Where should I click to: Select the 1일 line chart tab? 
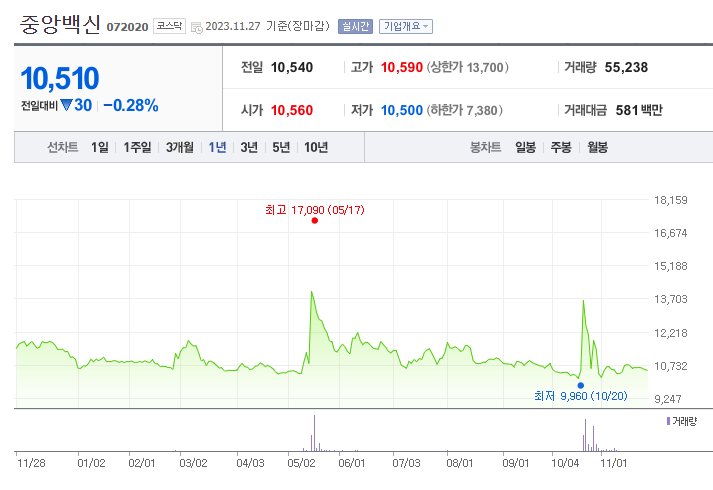[100, 147]
